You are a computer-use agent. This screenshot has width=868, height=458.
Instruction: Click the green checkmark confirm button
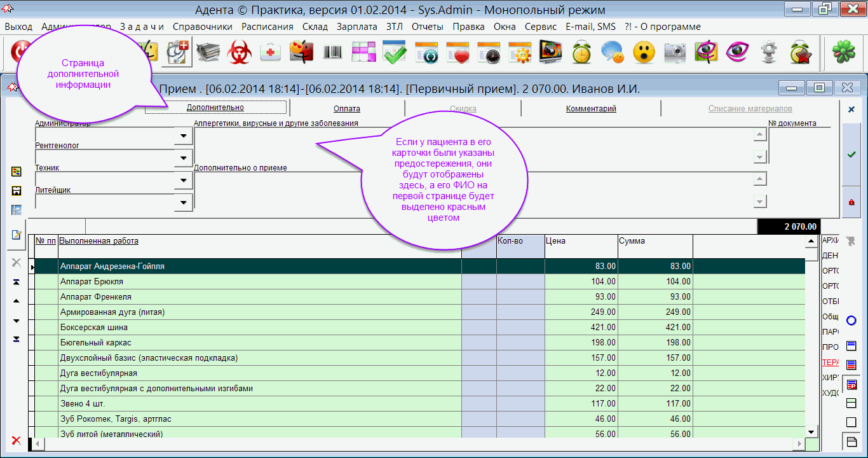pos(851,155)
